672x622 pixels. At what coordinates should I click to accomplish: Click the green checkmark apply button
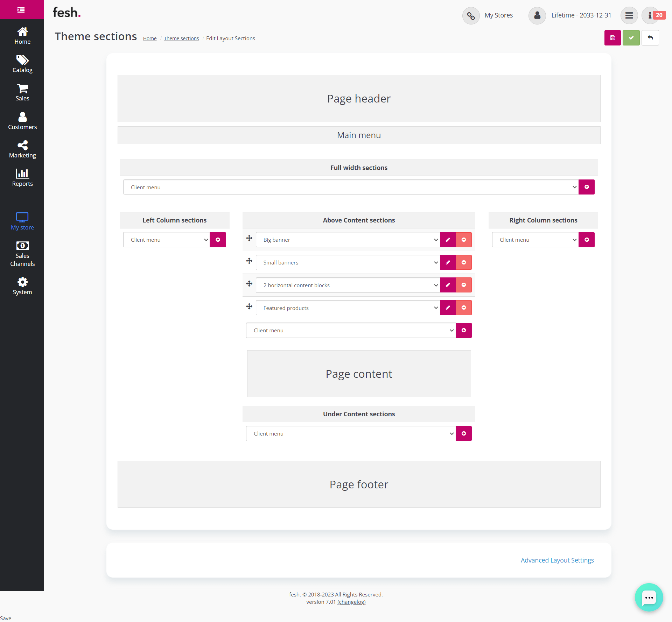pyautogui.click(x=631, y=38)
